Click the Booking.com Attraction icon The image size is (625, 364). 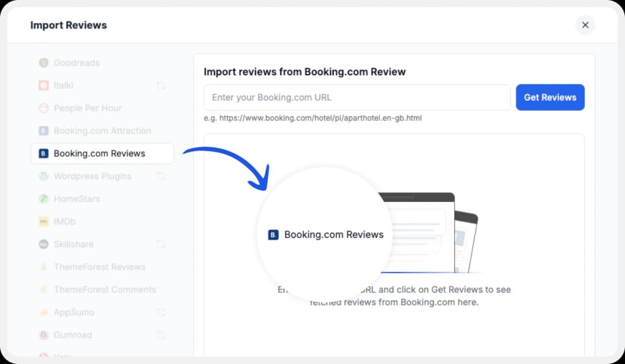click(x=43, y=131)
